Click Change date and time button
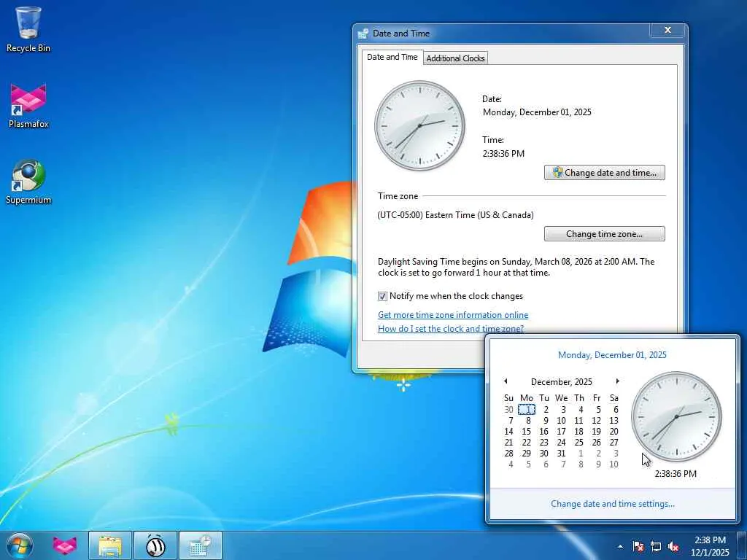Viewport: 747px width, 560px height. (605, 173)
